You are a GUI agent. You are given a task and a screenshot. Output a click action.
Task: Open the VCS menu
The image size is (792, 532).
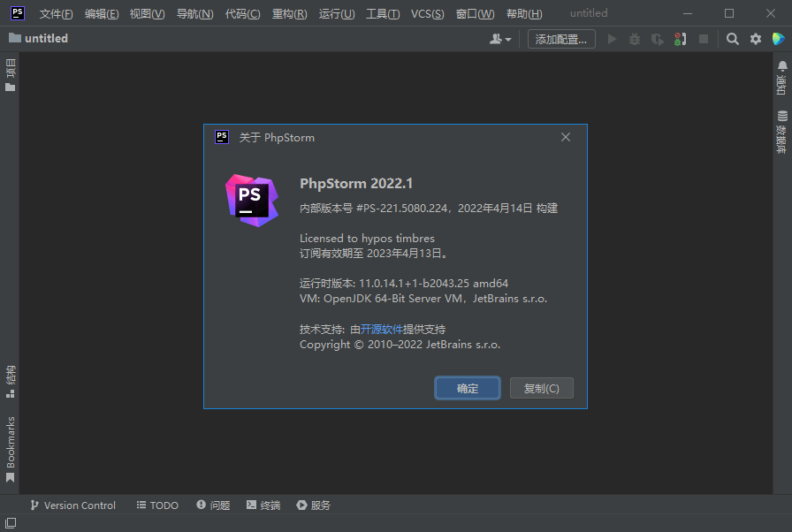(x=426, y=13)
